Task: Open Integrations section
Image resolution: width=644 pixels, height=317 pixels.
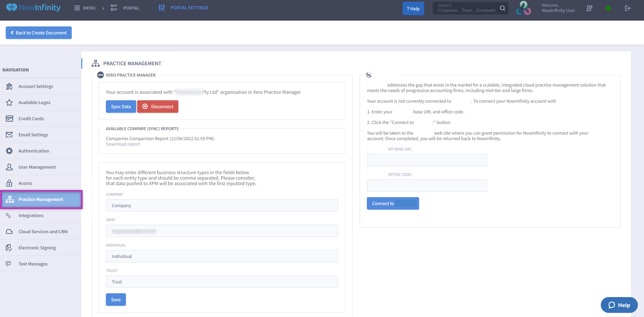Action: 40,215
